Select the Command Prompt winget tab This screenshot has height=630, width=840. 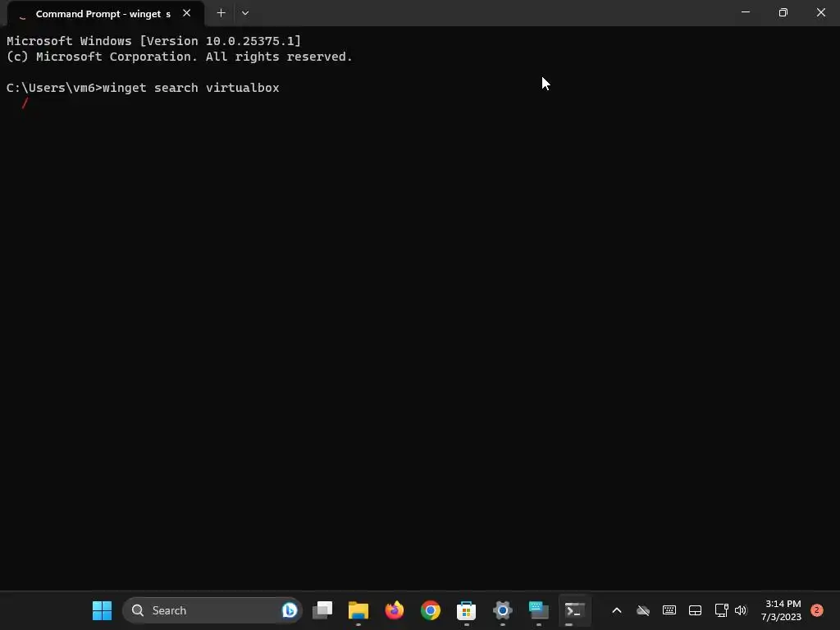(x=105, y=14)
